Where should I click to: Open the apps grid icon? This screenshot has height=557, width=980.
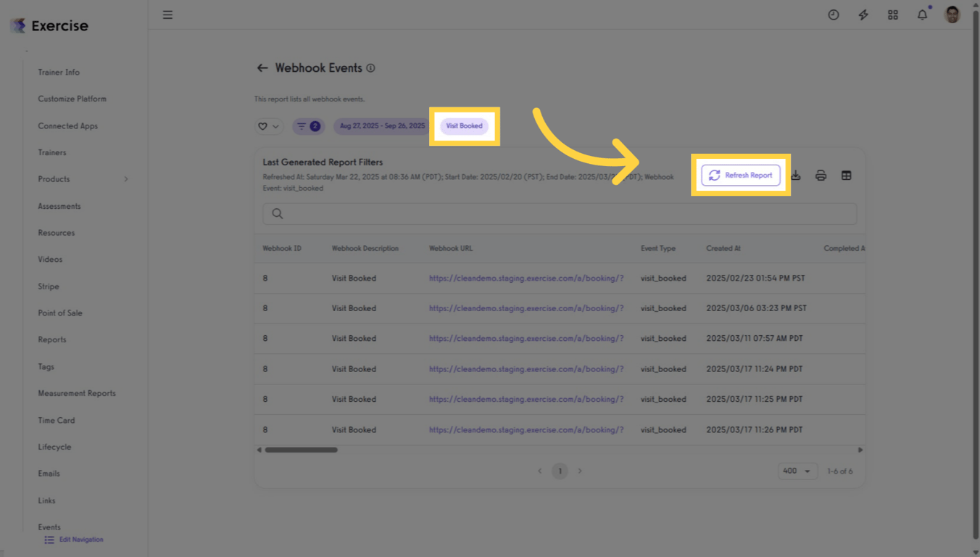[892, 15]
